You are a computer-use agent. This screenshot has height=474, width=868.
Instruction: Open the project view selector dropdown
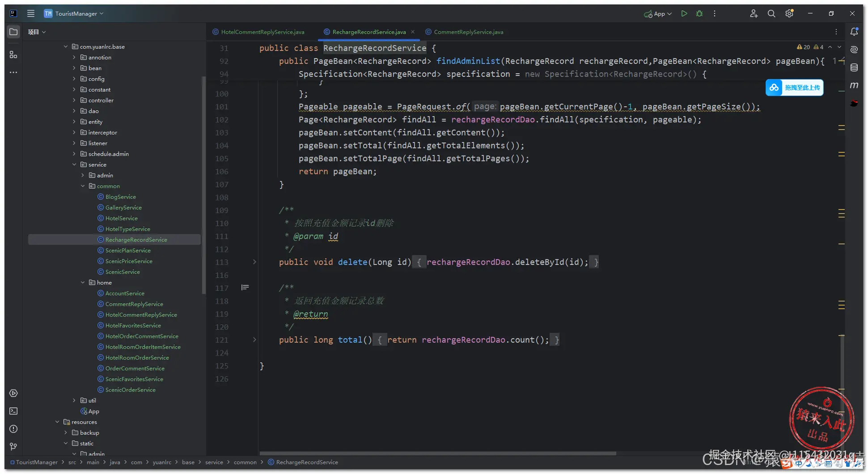pyautogui.click(x=37, y=32)
